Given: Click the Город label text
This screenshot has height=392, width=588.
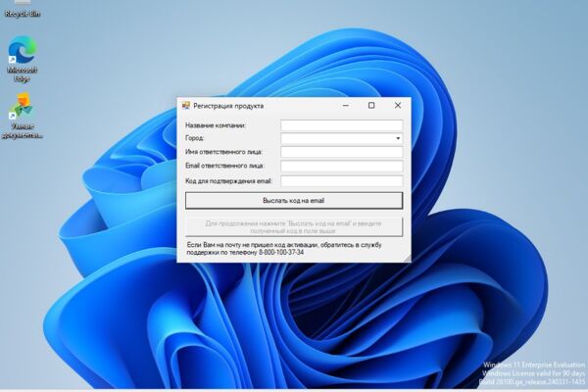Looking at the screenshot, I should coord(195,138).
